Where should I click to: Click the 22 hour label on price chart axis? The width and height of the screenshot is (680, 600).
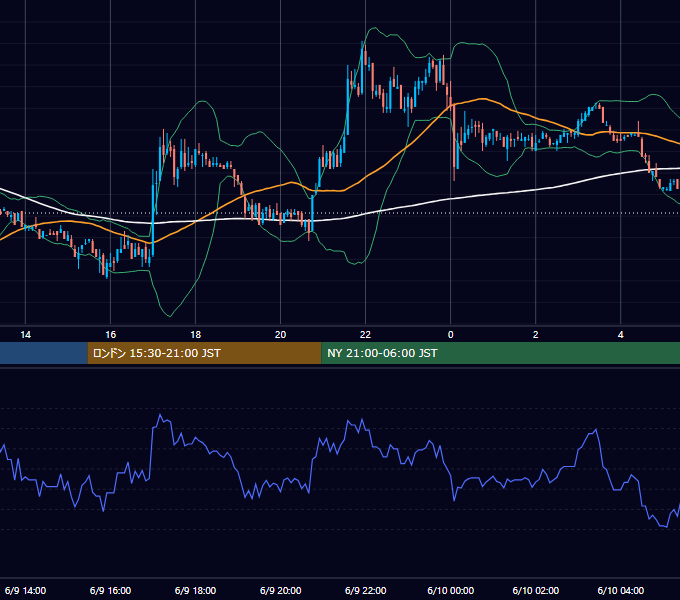click(x=366, y=335)
